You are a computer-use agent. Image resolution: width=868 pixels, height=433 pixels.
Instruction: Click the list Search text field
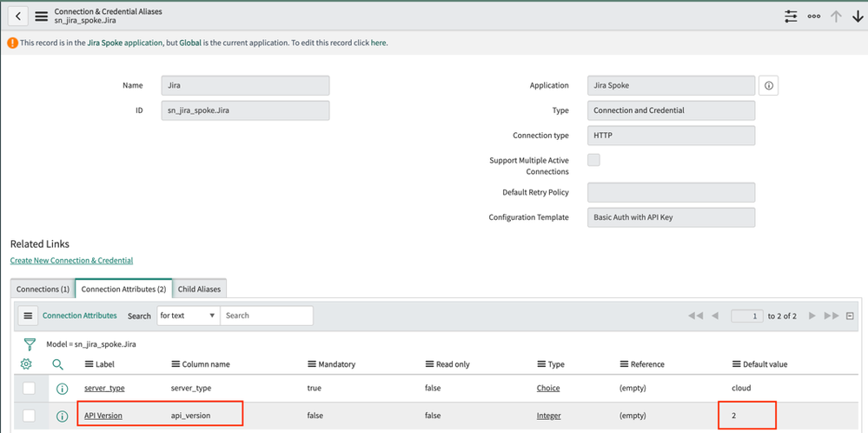pyautogui.click(x=266, y=315)
